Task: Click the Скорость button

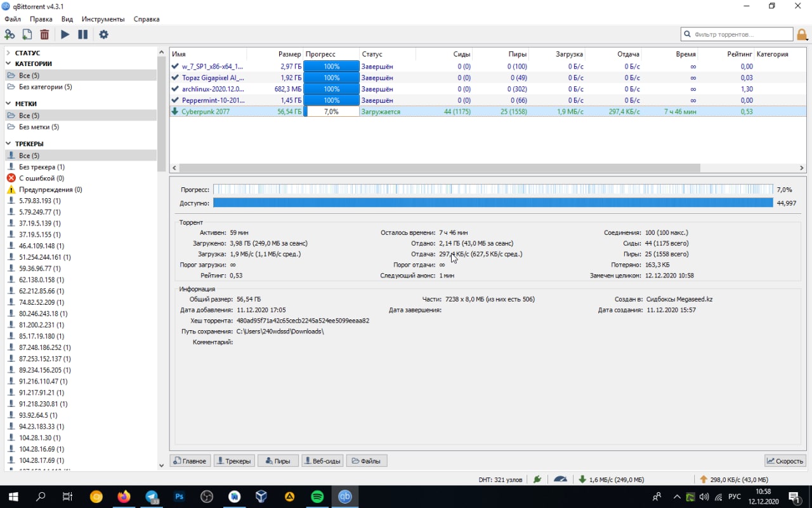Action: click(x=785, y=461)
